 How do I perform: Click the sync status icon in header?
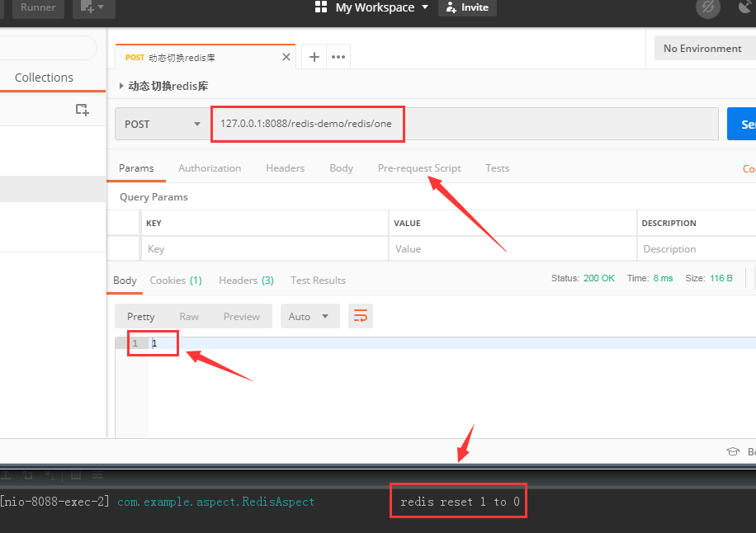click(707, 7)
